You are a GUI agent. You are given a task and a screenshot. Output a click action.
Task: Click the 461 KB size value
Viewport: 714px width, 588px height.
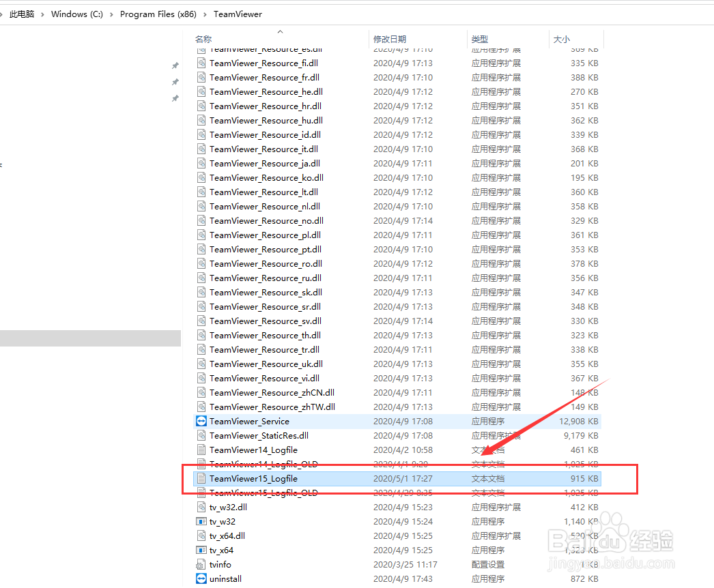point(584,450)
